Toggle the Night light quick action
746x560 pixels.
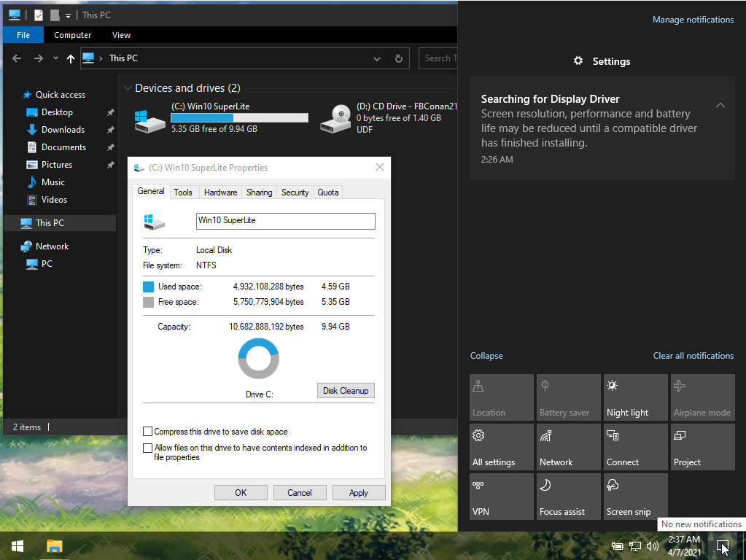pos(636,397)
